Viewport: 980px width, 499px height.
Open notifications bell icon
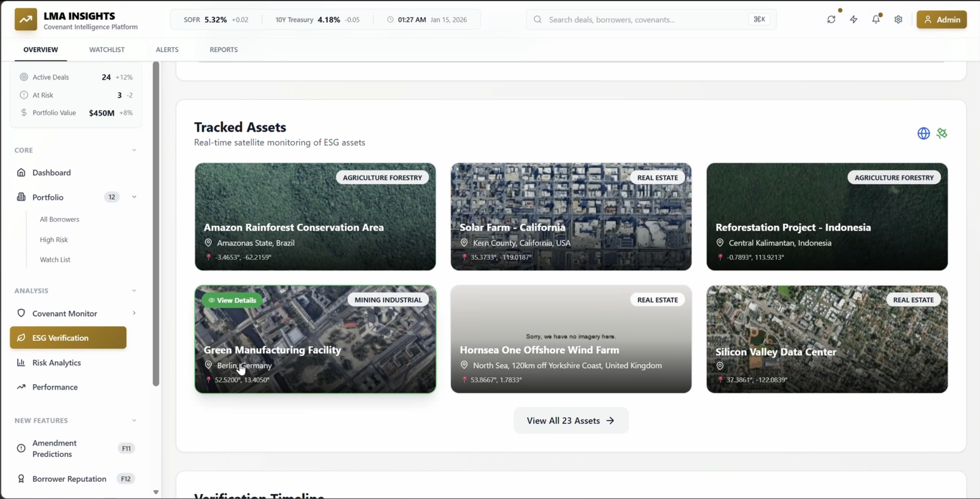coord(876,19)
